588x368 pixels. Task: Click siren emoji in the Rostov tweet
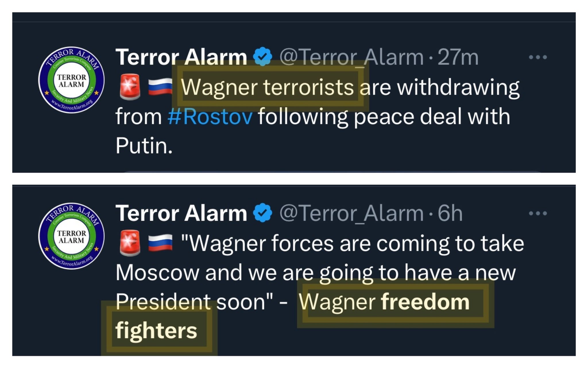coord(130,87)
